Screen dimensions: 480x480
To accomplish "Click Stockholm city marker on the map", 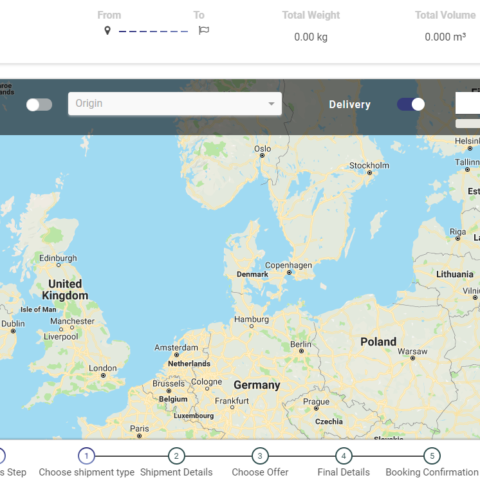I will (370, 173).
